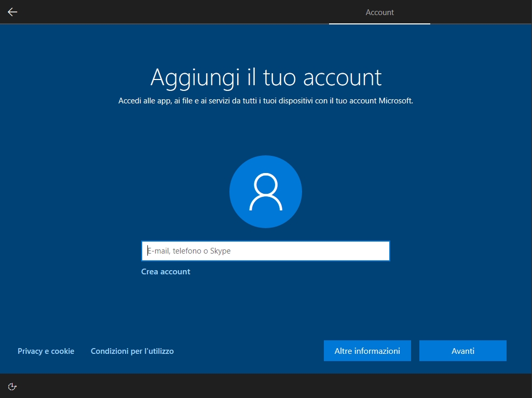Open the Crea account link
The height and width of the screenshot is (398, 532).
pos(166,272)
